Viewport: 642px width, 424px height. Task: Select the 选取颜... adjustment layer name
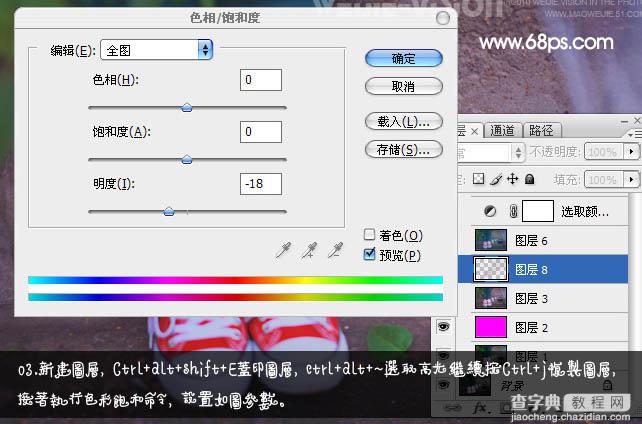[585, 212]
